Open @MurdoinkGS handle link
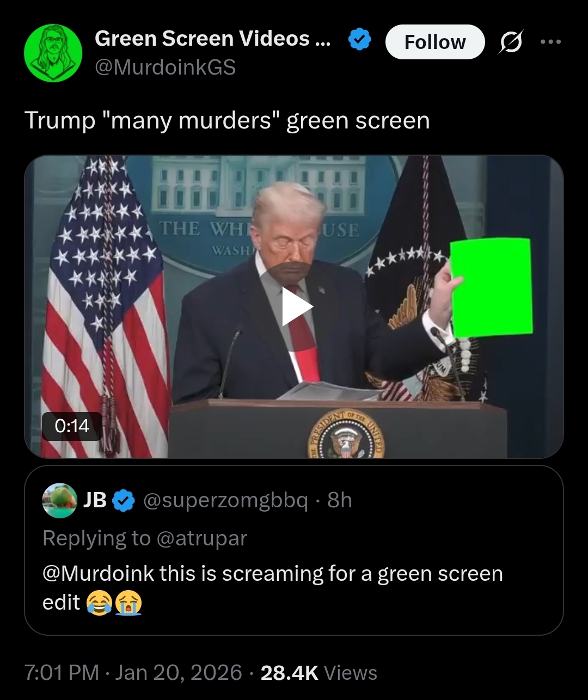The height and width of the screenshot is (700, 588). coord(165,67)
